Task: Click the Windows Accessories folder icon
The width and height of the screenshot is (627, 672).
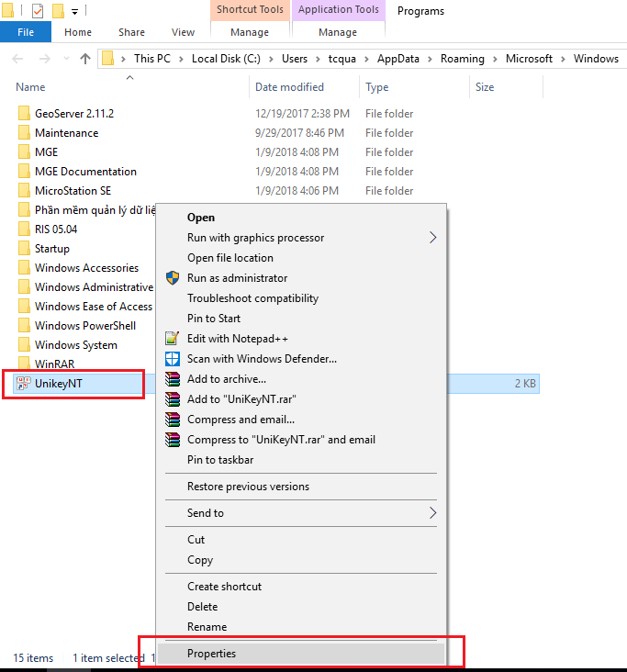Action: (x=24, y=268)
